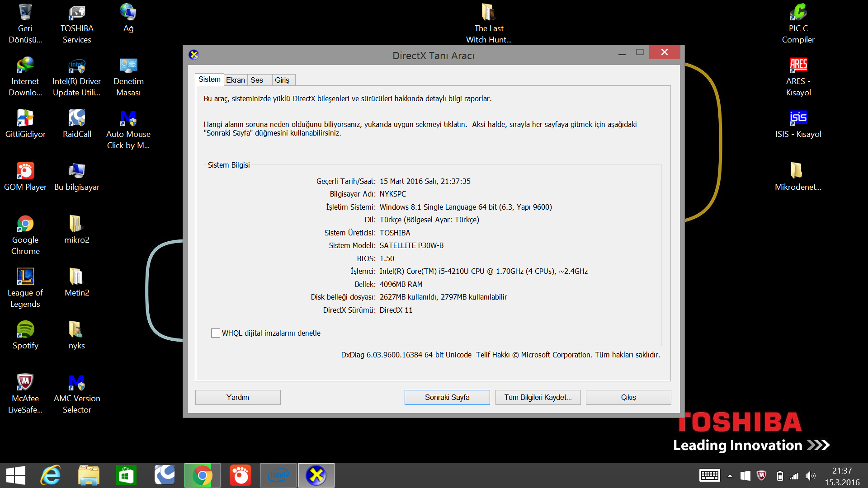The width and height of the screenshot is (868, 488).
Task: Open the battery tray icon
Action: (780, 476)
